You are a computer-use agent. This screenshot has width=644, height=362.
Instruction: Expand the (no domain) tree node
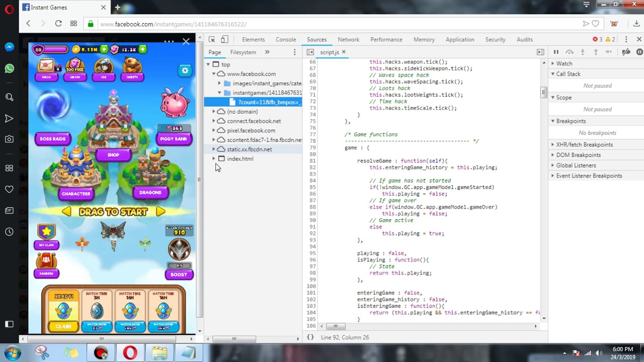(x=214, y=112)
